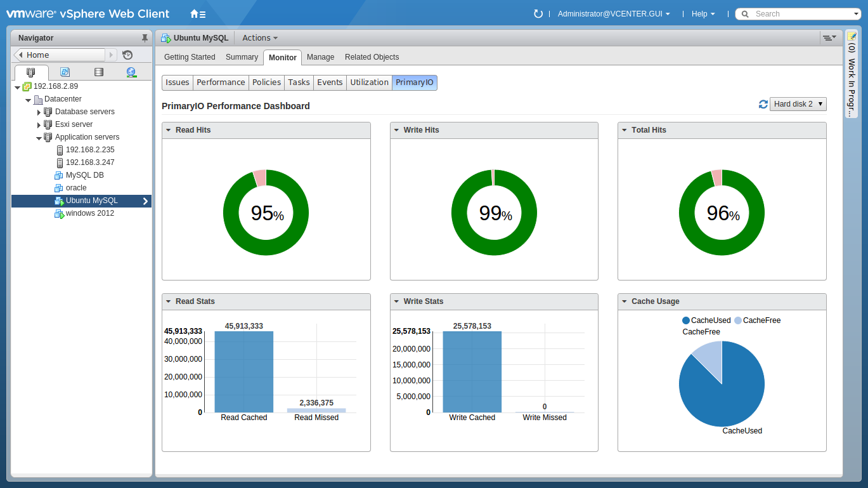Open the Summary tab
This screenshot has width=868, height=488.
242,57
